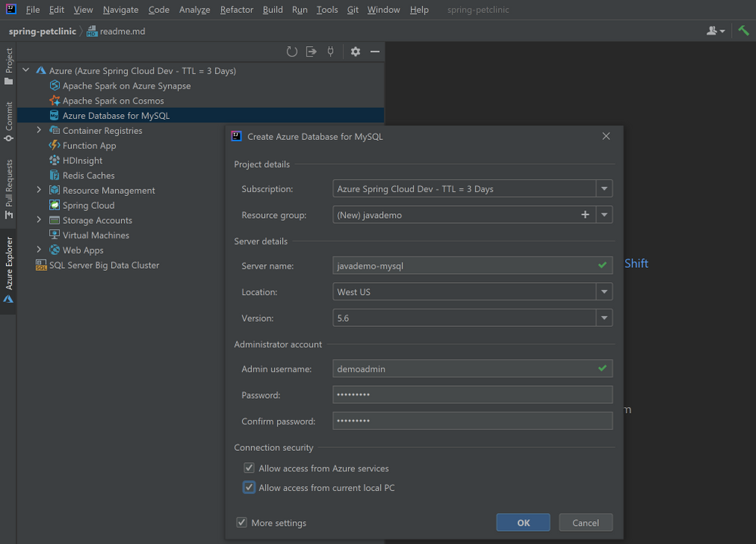Screen dimensions: 756x544
Task: Open the Git menu
Action: tap(353, 10)
